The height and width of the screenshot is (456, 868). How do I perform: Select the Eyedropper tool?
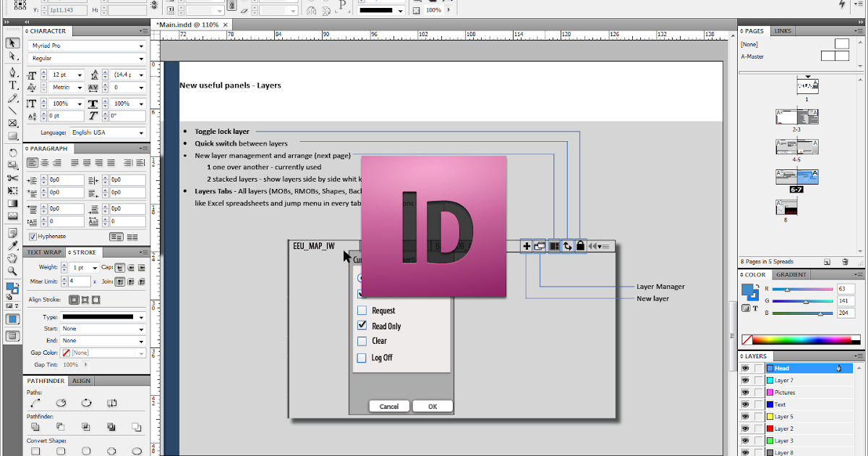pyautogui.click(x=12, y=246)
